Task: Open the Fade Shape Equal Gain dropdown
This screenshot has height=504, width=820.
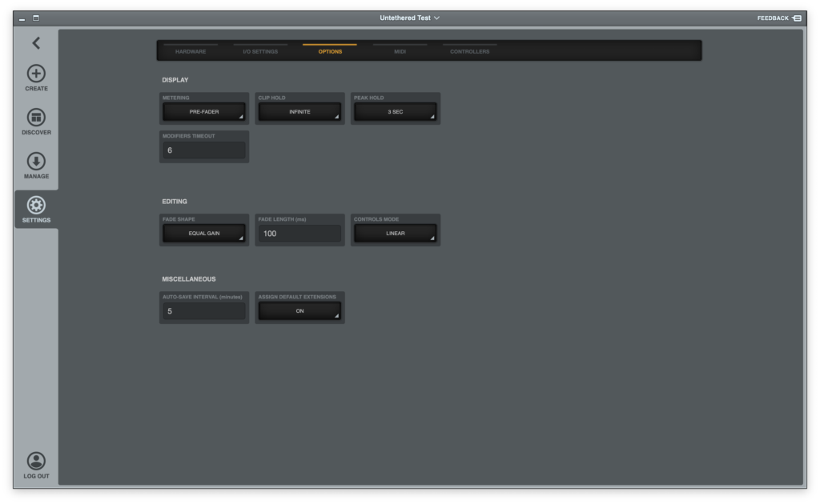Action: pyautogui.click(x=204, y=234)
